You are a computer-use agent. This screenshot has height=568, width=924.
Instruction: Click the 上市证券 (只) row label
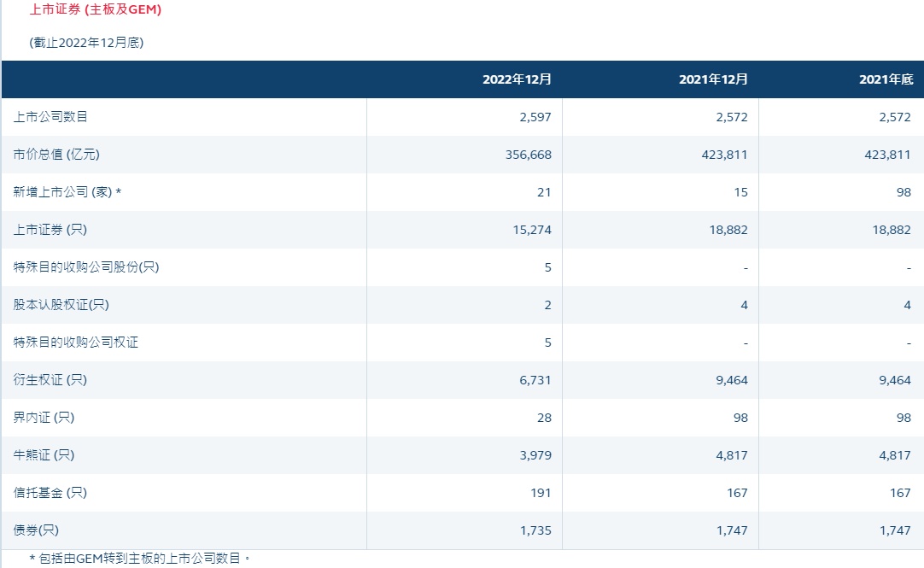(x=50, y=230)
